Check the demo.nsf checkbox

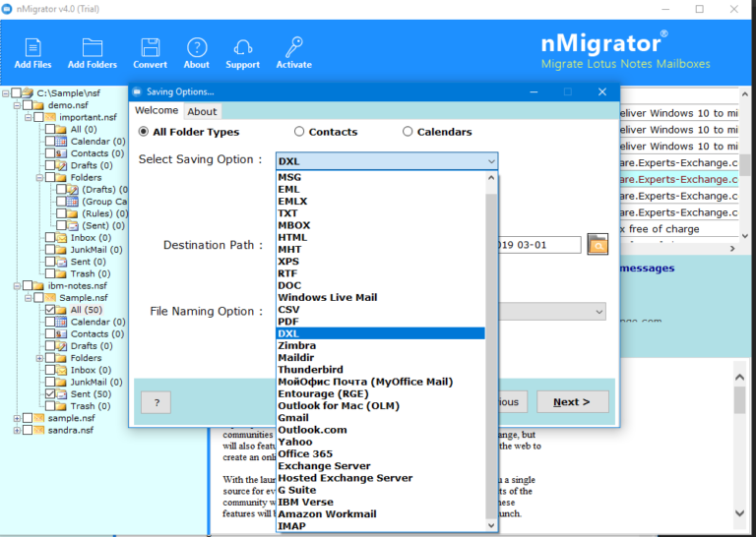28,105
